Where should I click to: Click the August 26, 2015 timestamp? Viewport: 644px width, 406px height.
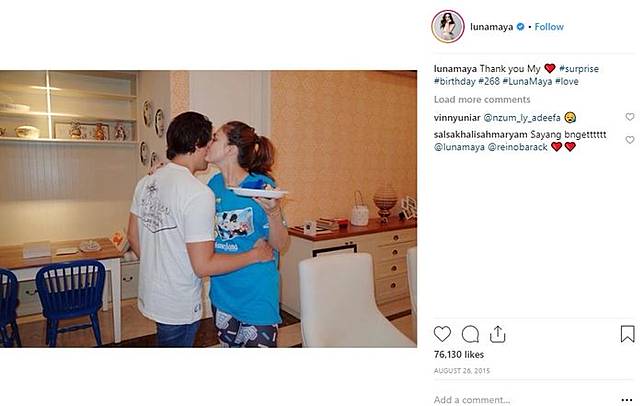click(462, 371)
